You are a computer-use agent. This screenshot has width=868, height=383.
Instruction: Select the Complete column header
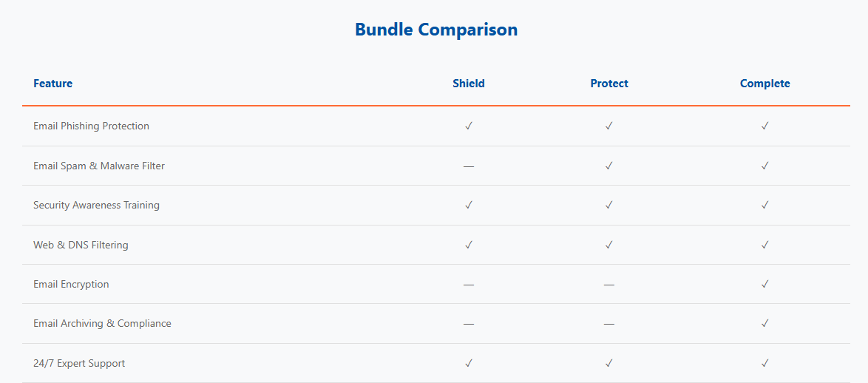765,84
